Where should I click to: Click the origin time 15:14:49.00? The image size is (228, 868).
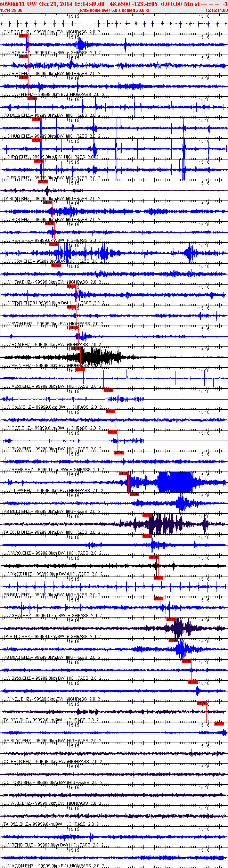tap(89, 4)
